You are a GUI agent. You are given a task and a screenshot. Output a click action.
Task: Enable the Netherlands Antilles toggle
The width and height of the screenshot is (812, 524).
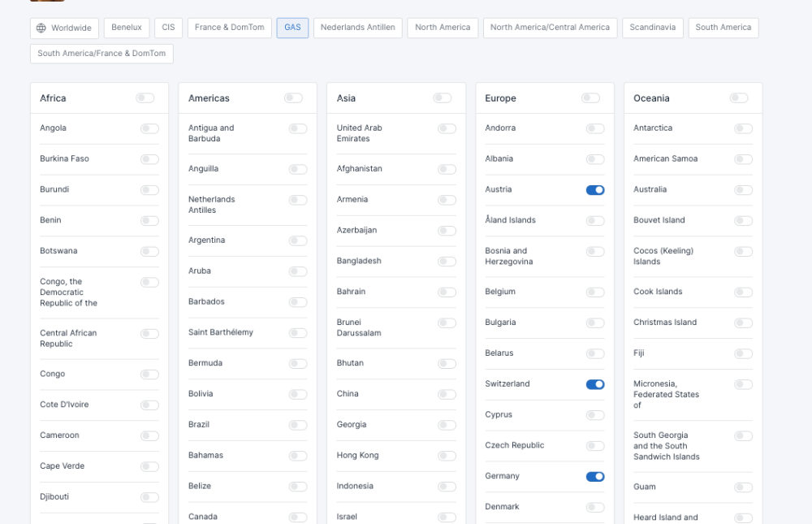[298, 200]
